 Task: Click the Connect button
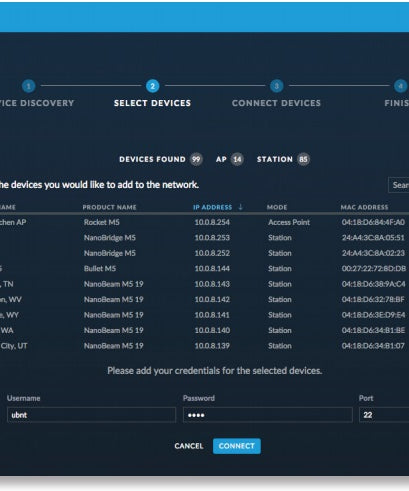coord(237,446)
